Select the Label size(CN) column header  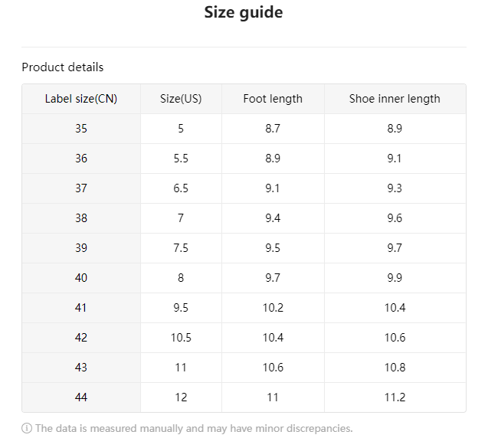[81, 99]
